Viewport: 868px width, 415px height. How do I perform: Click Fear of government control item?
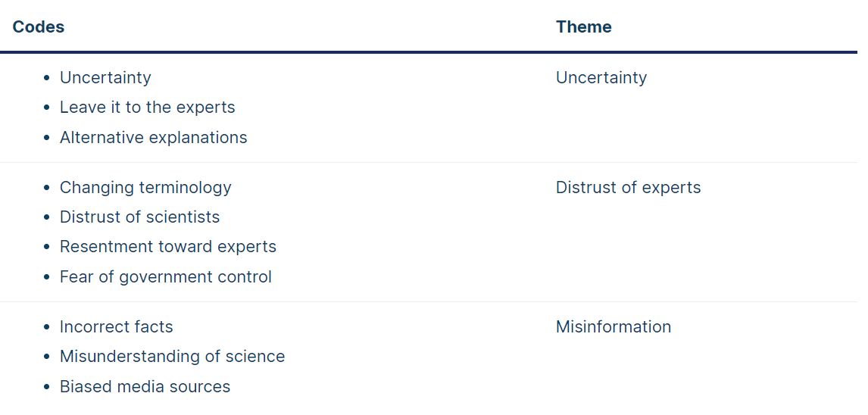coord(166,276)
